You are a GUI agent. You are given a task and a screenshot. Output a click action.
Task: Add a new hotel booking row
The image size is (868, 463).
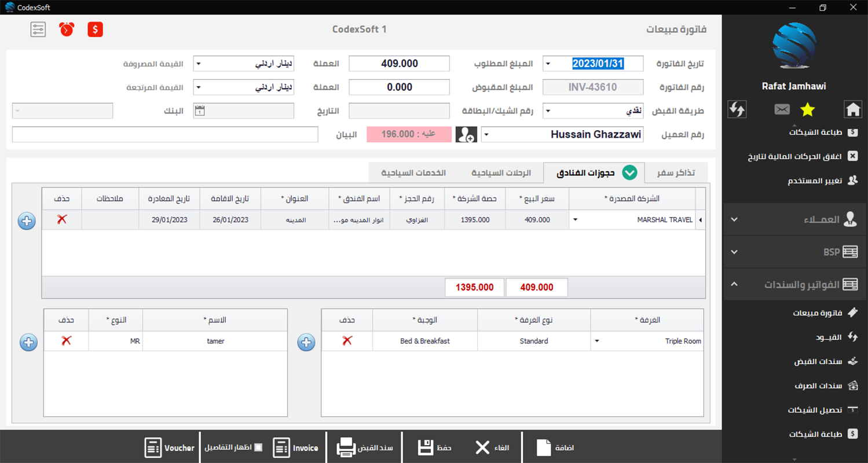[27, 221]
